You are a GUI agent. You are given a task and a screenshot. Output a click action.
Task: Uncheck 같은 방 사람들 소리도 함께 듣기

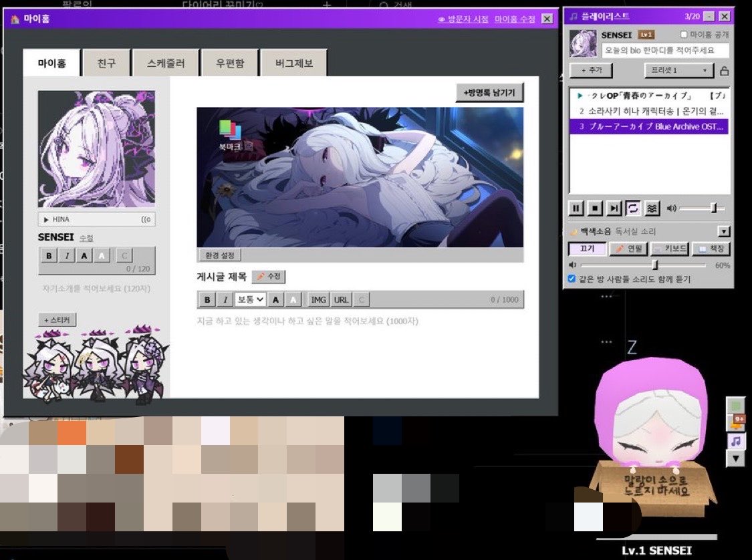tap(572, 279)
